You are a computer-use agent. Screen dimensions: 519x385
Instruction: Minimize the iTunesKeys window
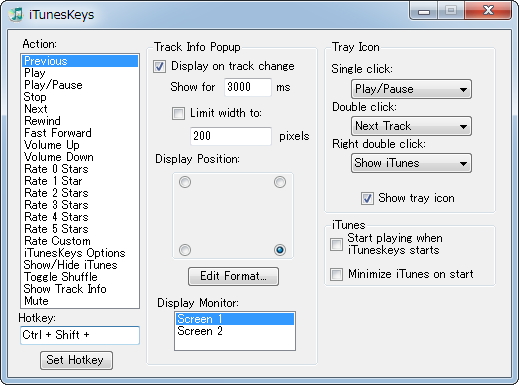pos(424,11)
